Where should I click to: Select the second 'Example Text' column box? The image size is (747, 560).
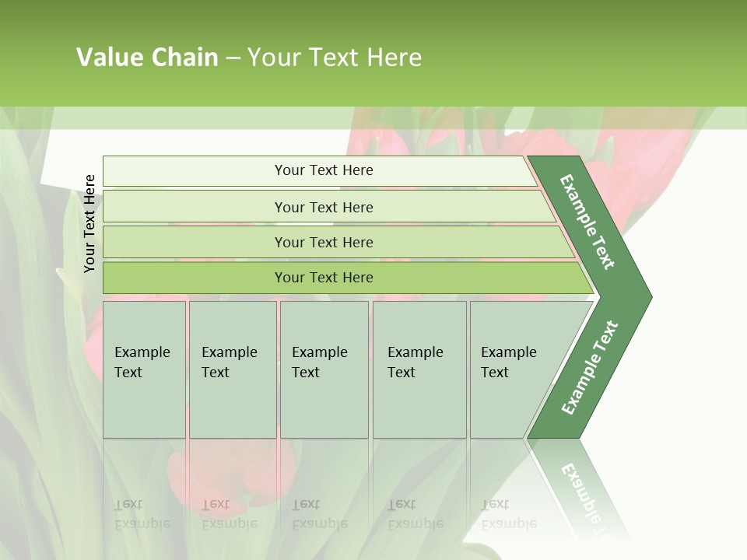(x=233, y=369)
